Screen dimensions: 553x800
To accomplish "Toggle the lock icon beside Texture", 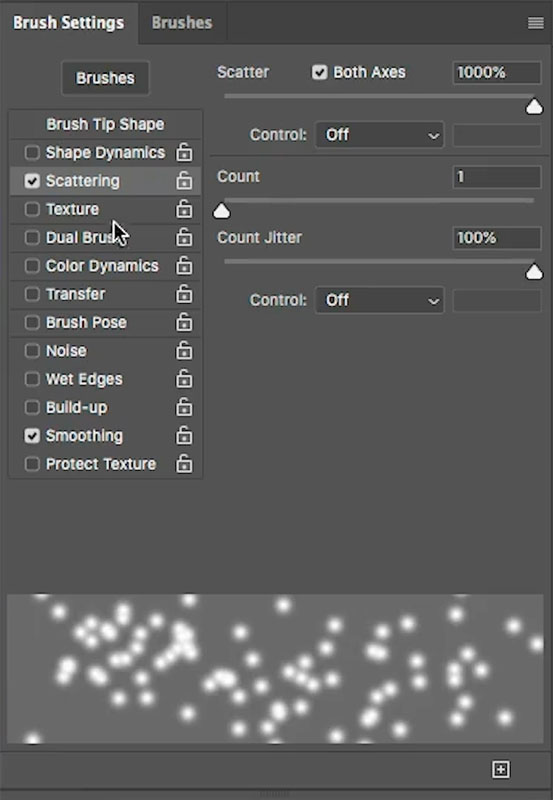I will click(184, 209).
